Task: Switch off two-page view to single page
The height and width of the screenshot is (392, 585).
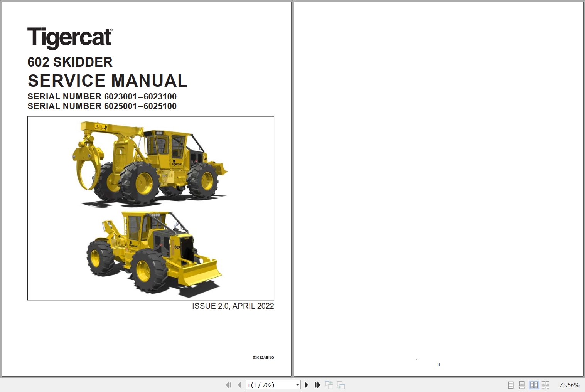Action: coord(511,385)
